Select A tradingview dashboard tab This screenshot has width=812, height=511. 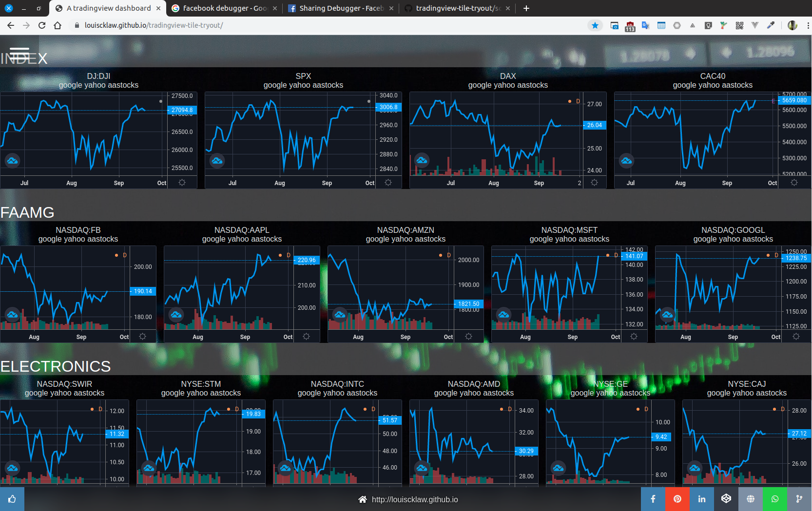(108, 8)
